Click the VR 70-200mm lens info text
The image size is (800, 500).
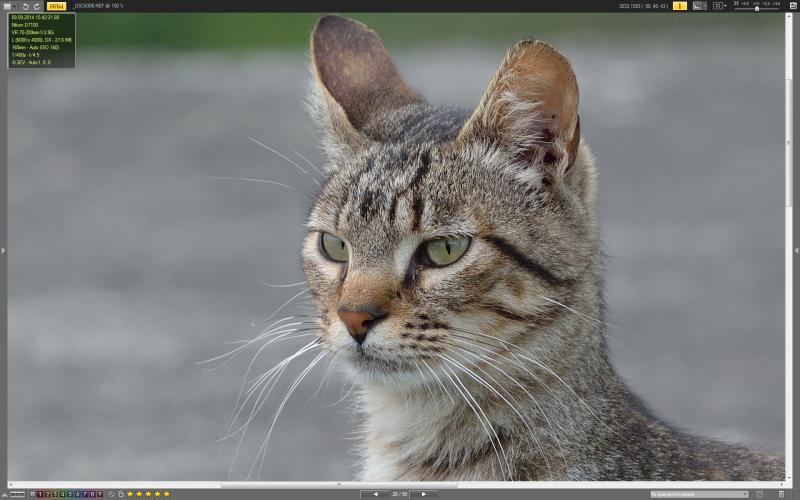[33, 32]
